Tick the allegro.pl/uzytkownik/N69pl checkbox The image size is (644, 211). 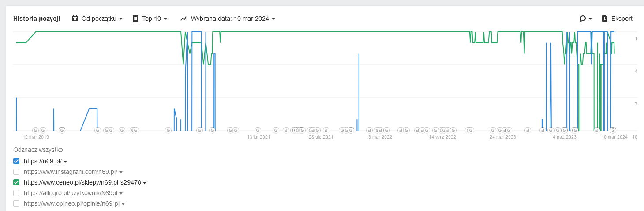tap(16, 193)
